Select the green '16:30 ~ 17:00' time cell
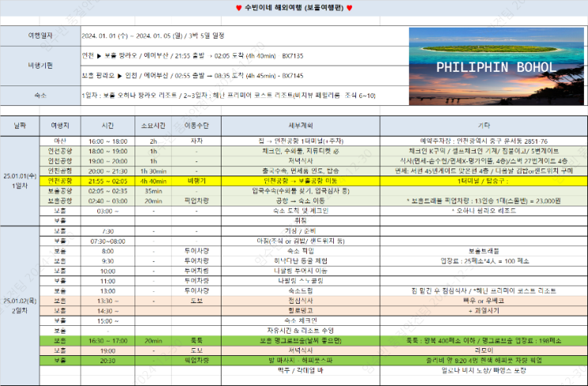Image resolution: width=588 pixels, height=386 pixels. pos(108,341)
